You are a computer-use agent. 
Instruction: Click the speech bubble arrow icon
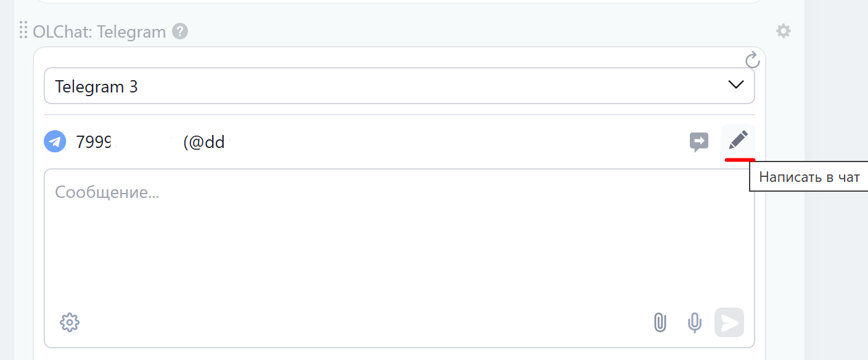698,142
